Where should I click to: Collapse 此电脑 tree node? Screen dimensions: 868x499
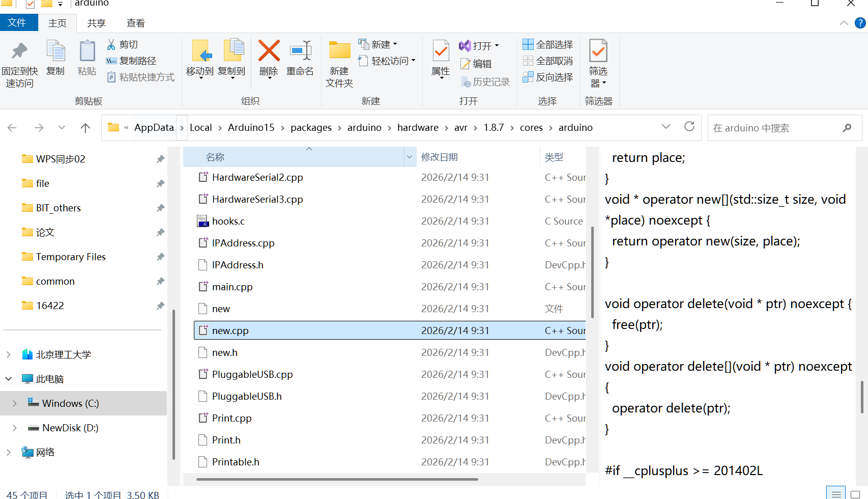pyautogui.click(x=9, y=379)
